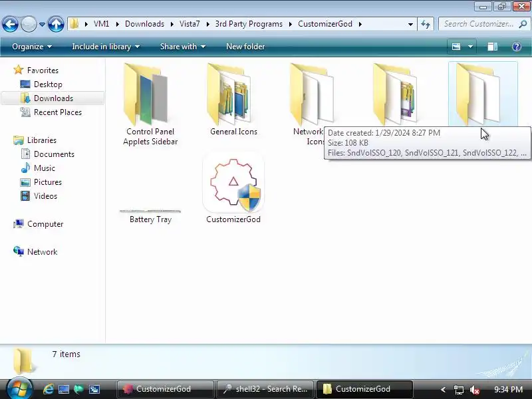Click the search magnifier icon

[523, 24]
